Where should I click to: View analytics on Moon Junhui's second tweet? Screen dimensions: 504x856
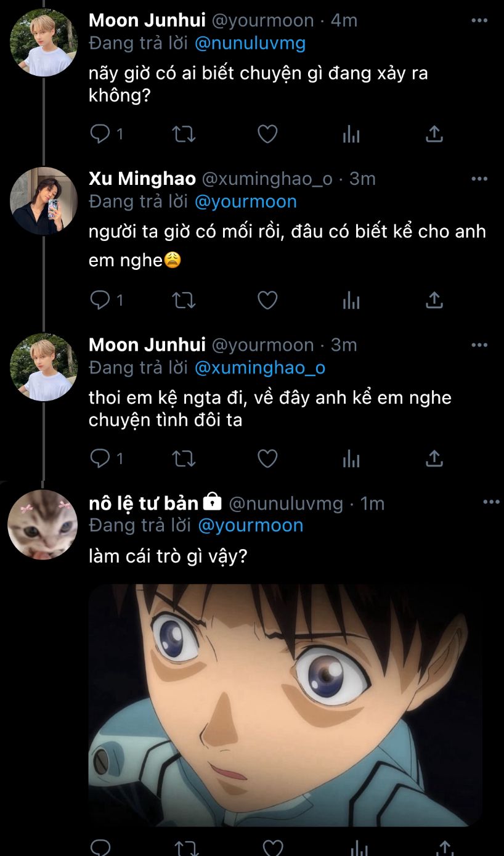click(x=351, y=459)
